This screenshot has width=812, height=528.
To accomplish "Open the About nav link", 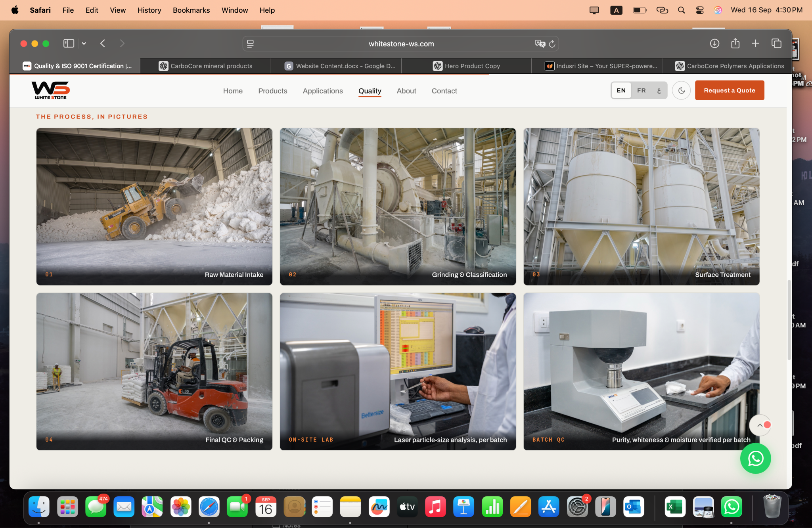I will 406,91.
